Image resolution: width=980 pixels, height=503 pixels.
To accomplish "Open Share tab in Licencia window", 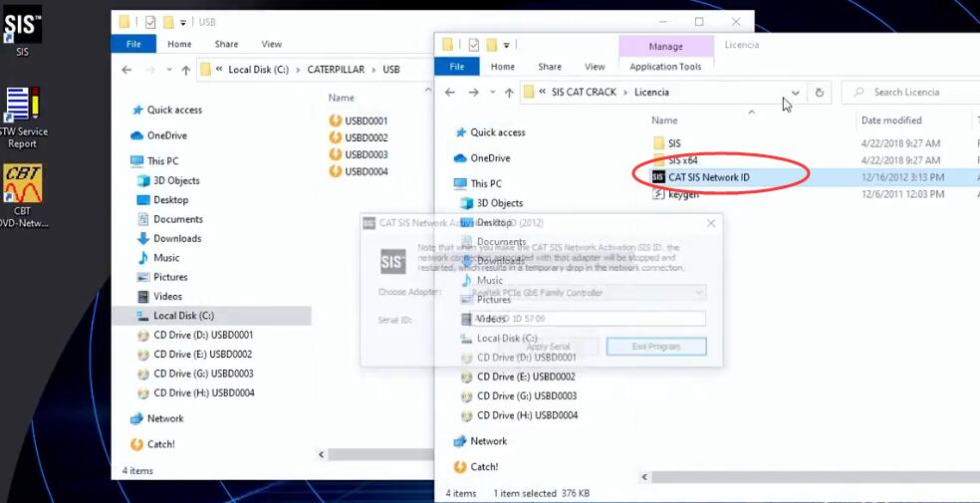I will click(550, 67).
